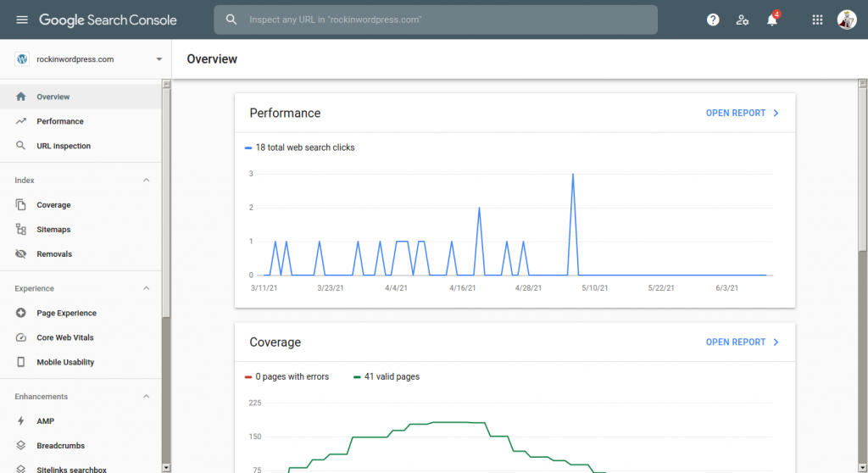Viewport: 868px width, 473px height.
Task: Open Mobile Usability in sidebar
Action: [x=81, y=362]
